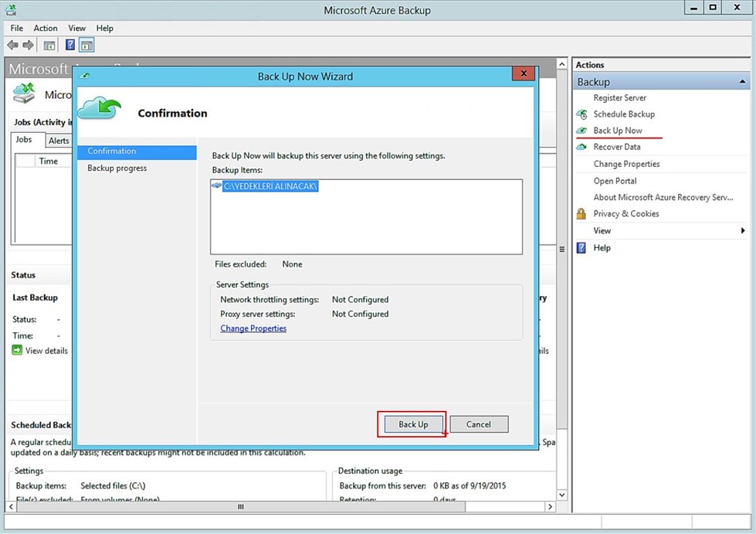Click the Back Up Now cloud icon
This screenshot has height=534, width=756.
click(581, 131)
